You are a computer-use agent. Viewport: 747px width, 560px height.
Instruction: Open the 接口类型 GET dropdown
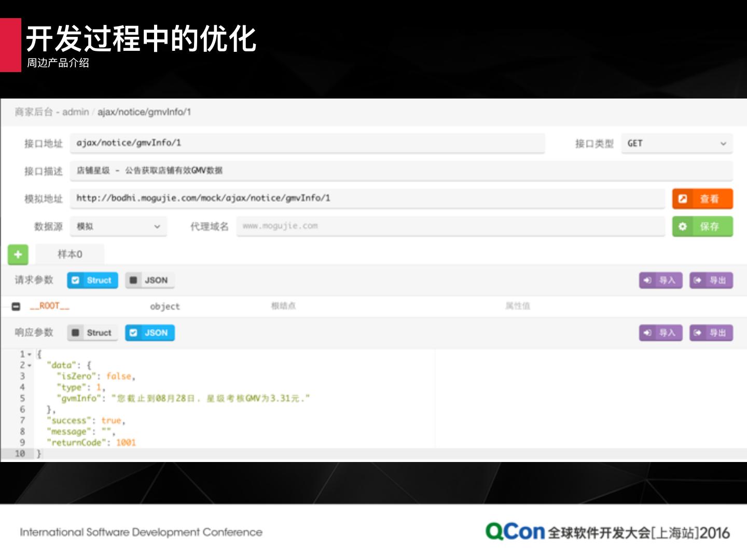tap(676, 144)
